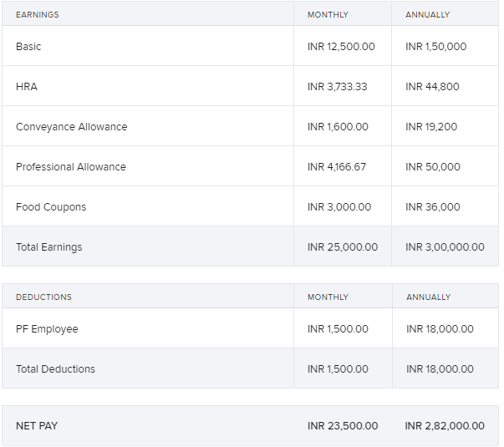Click the DEDUCTIONS column header
This screenshot has height=447, width=504.
pos(43,297)
